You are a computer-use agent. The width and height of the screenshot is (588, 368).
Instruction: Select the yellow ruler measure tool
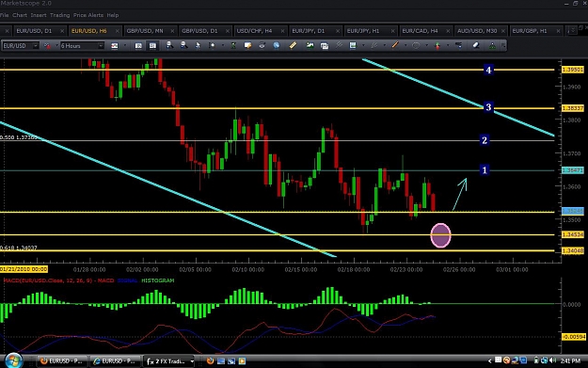pyautogui.click(x=293, y=45)
